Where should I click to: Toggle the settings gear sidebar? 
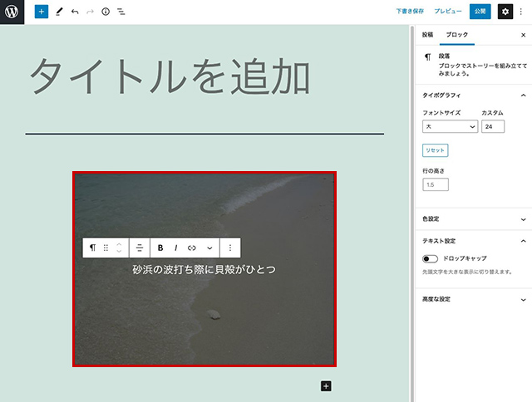[505, 12]
